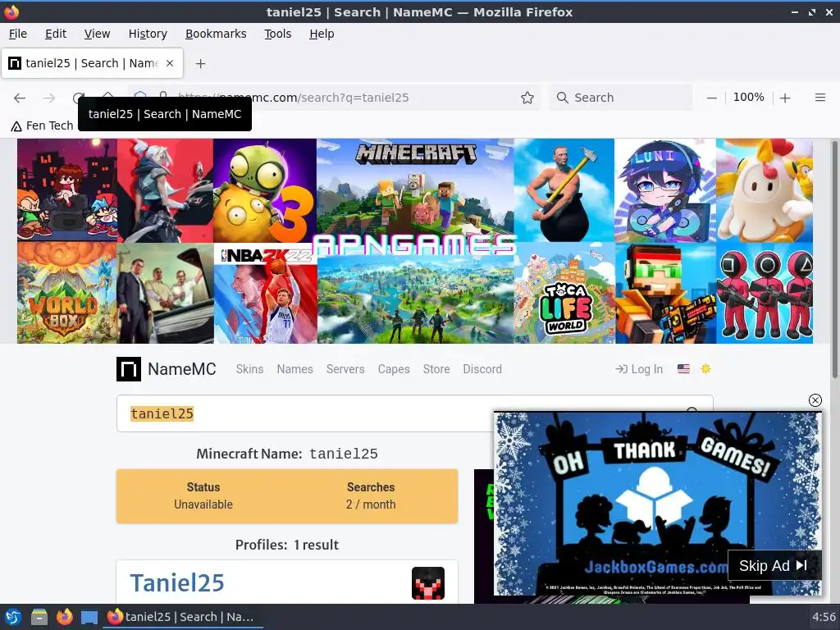Open the taskbar start menu icon
The height and width of the screenshot is (630, 840).
pos(13,617)
